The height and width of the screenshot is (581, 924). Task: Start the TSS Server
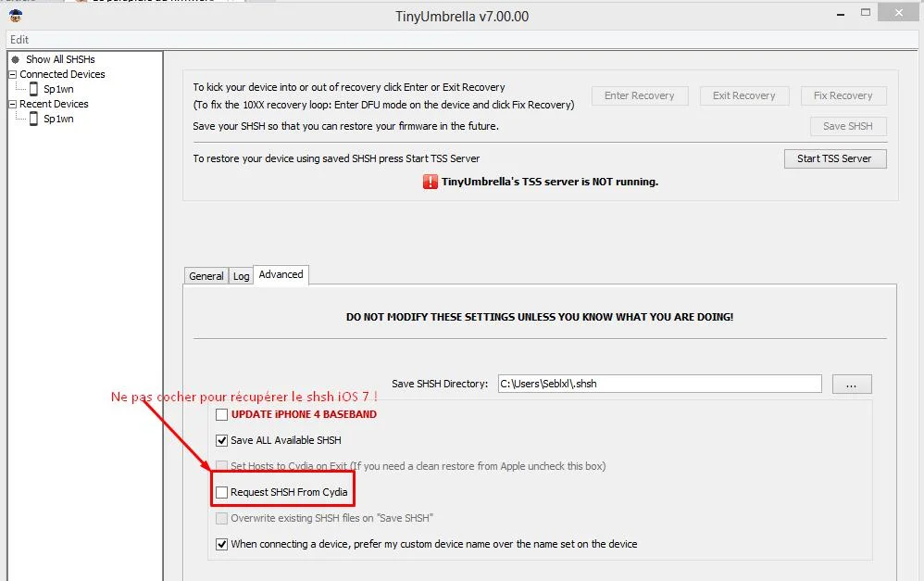coord(835,158)
